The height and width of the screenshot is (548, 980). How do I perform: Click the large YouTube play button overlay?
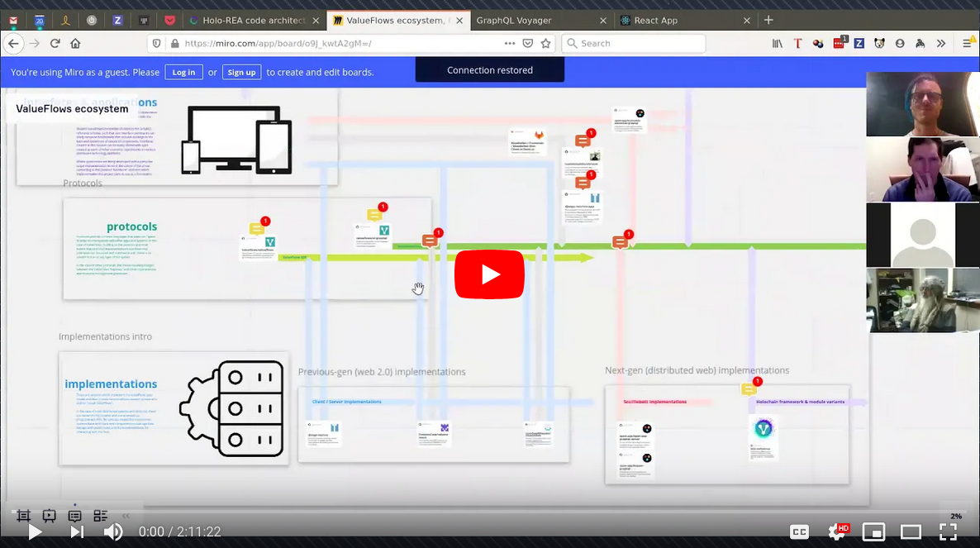pos(489,274)
